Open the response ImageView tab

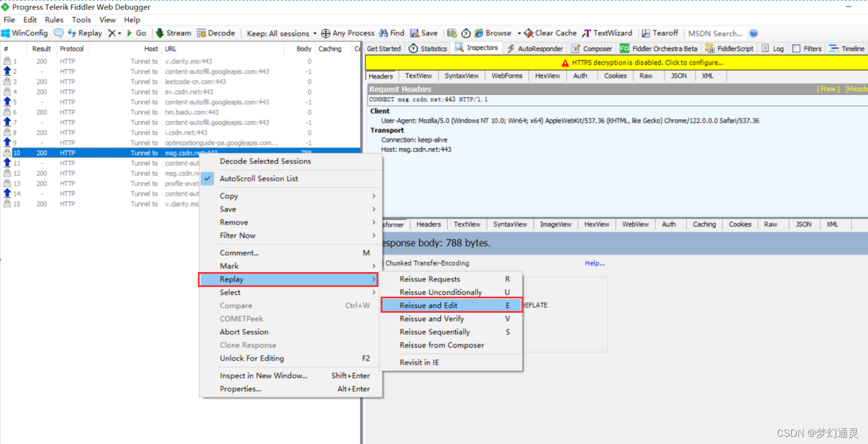pos(556,224)
